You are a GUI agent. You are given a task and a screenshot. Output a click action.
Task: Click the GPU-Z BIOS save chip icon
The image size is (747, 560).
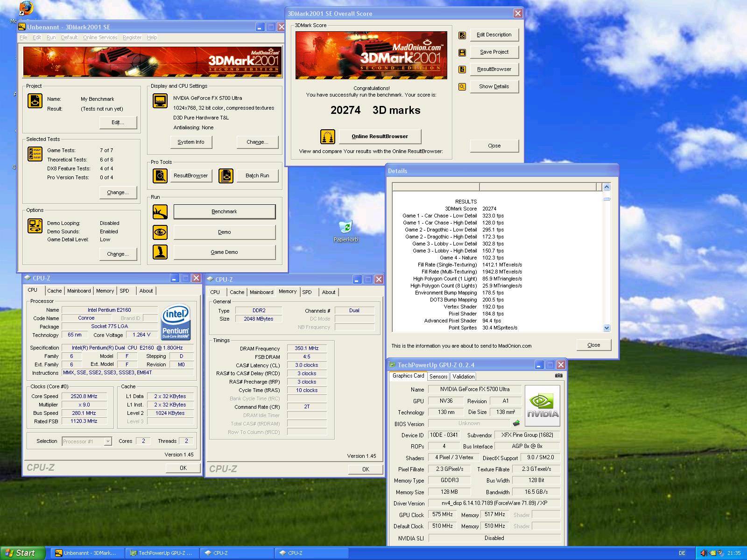coord(516,423)
